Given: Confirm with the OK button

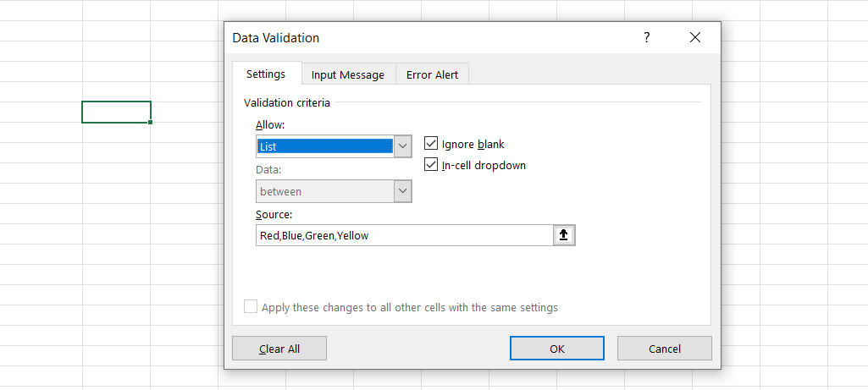Looking at the screenshot, I should click(x=556, y=349).
